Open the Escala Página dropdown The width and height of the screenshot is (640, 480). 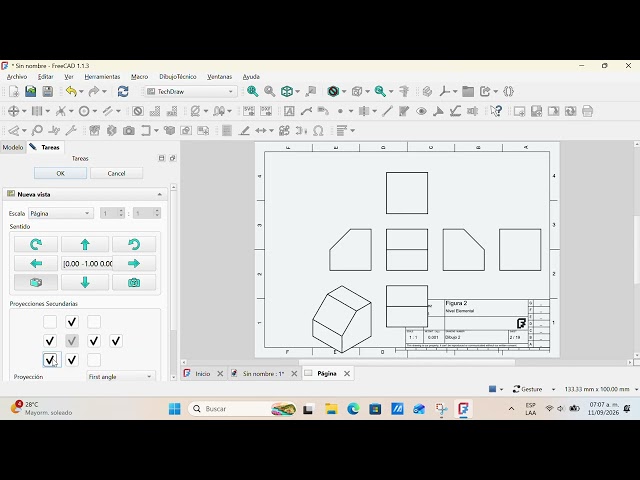[60, 213]
